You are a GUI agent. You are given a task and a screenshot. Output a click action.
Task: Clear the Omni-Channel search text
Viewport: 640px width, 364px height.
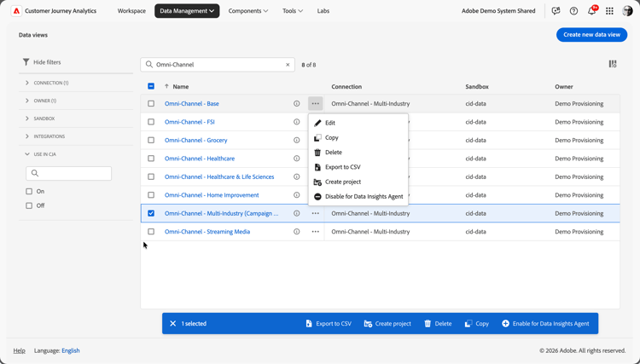pyautogui.click(x=288, y=65)
